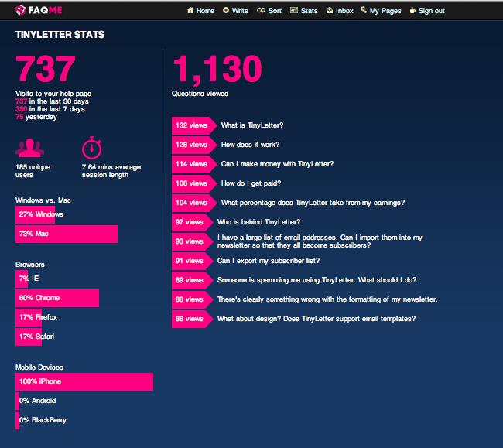Click the unique users people icon
The width and height of the screenshot is (503, 448).
tap(29, 148)
